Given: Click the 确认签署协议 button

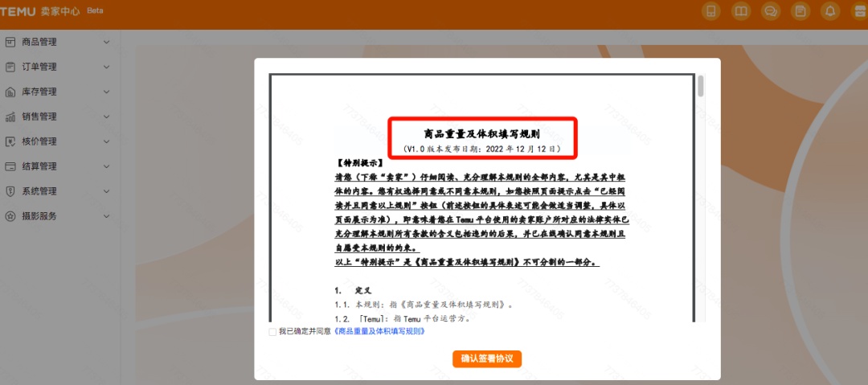Looking at the screenshot, I should 487,358.
